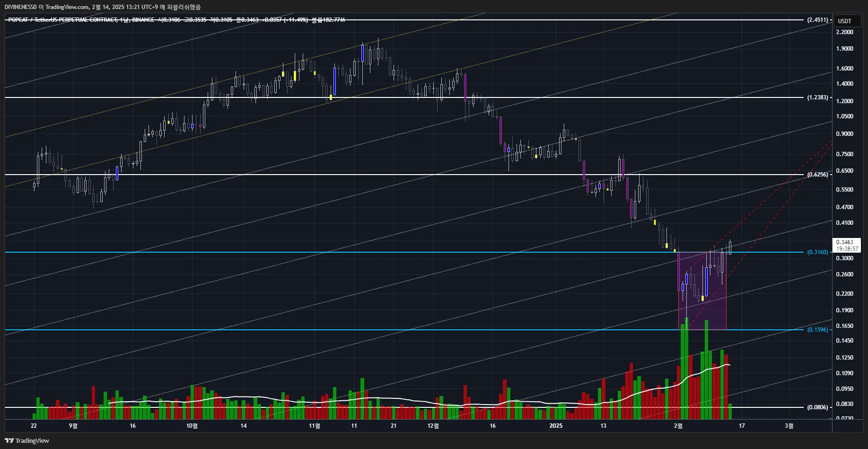Click the 1.0500 price axis label

pos(845,116)
